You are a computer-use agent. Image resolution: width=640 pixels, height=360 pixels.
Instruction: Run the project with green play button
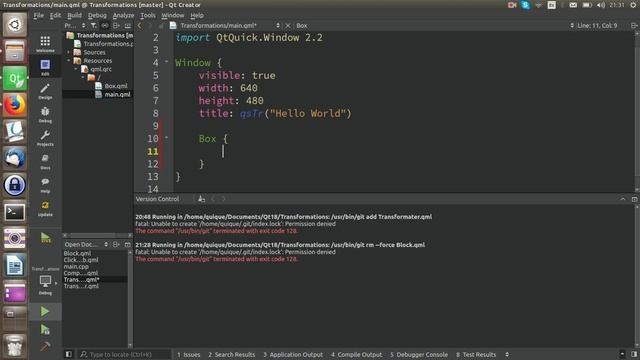[x=45, y=311]
